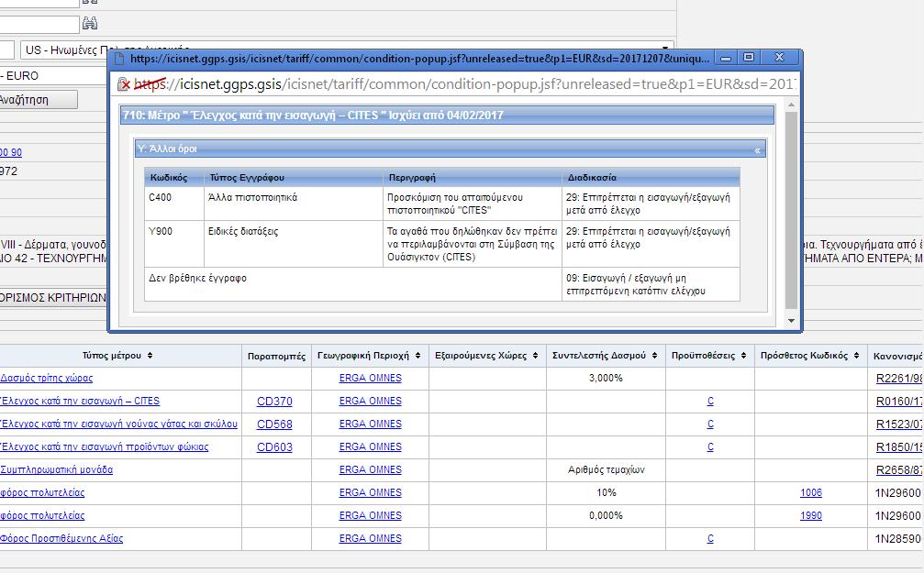924x573 pixels.
Task: Click ERGA OMNES in Δασμός τρίτης χώρας row
Action: tap(370, 378)
